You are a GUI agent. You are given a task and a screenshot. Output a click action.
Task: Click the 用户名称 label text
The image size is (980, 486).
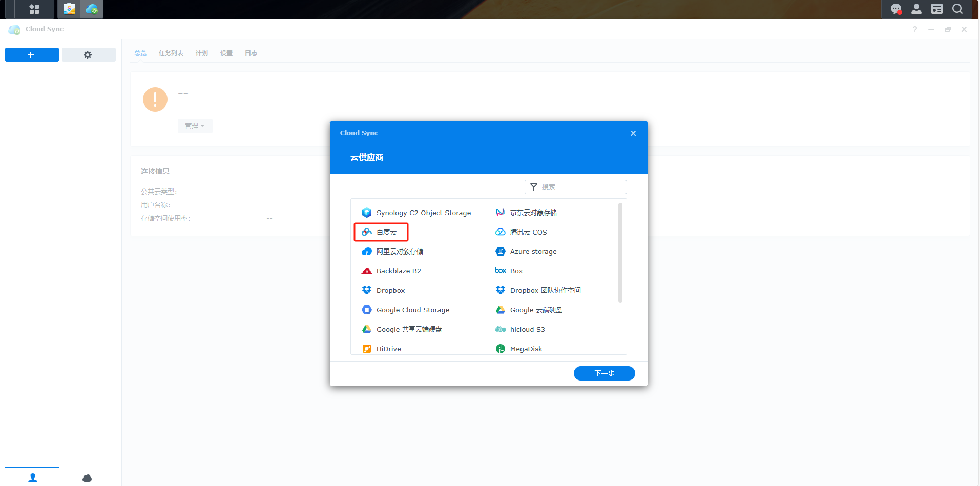coord(156,205)
